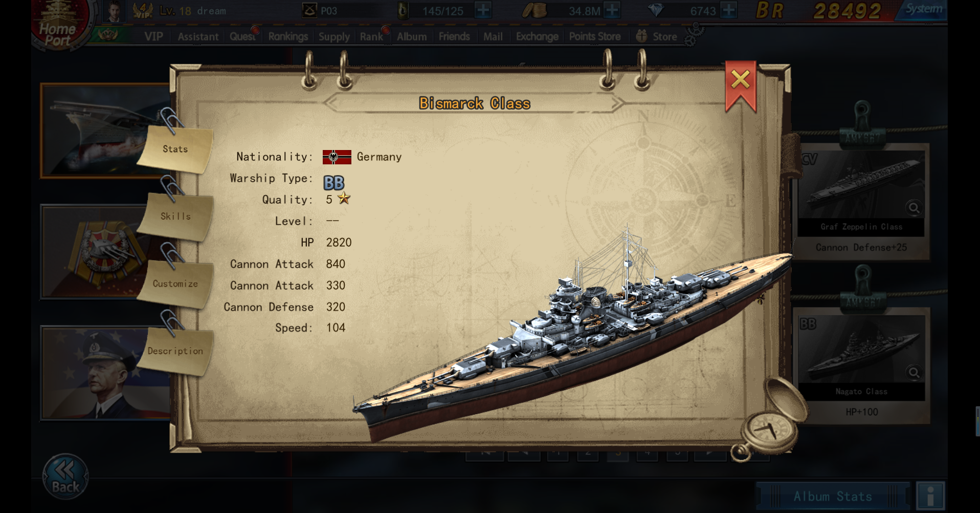Add fuel with the plus icon beside 145/125
The width and height of the screenshot is (980, 513).
point(483,10)
